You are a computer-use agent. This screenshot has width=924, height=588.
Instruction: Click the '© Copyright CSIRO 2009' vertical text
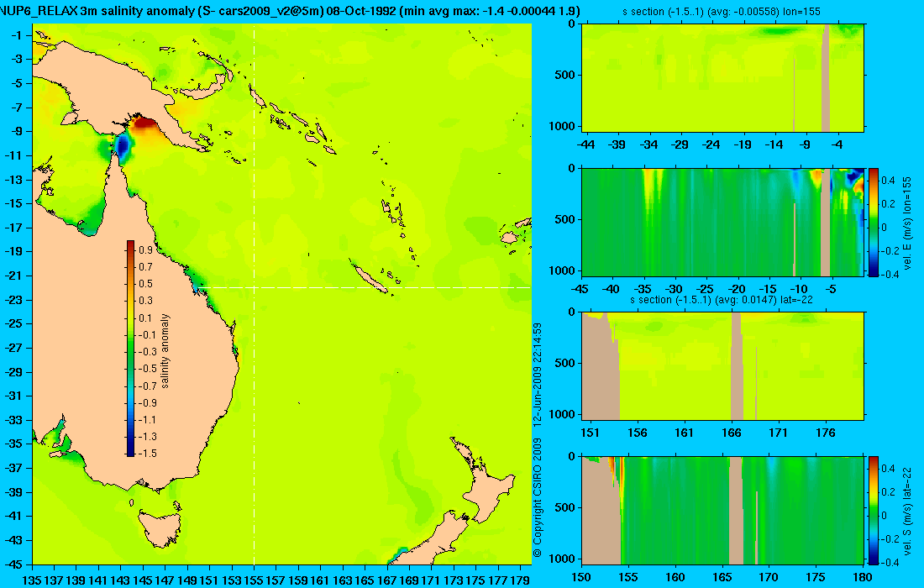coord(537,498)
